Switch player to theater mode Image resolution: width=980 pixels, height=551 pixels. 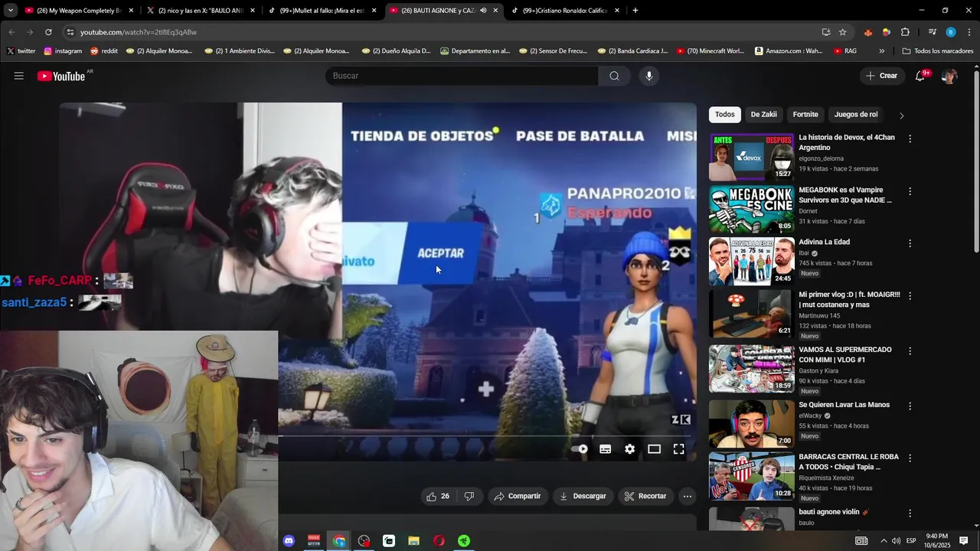[x=654, y=449]
